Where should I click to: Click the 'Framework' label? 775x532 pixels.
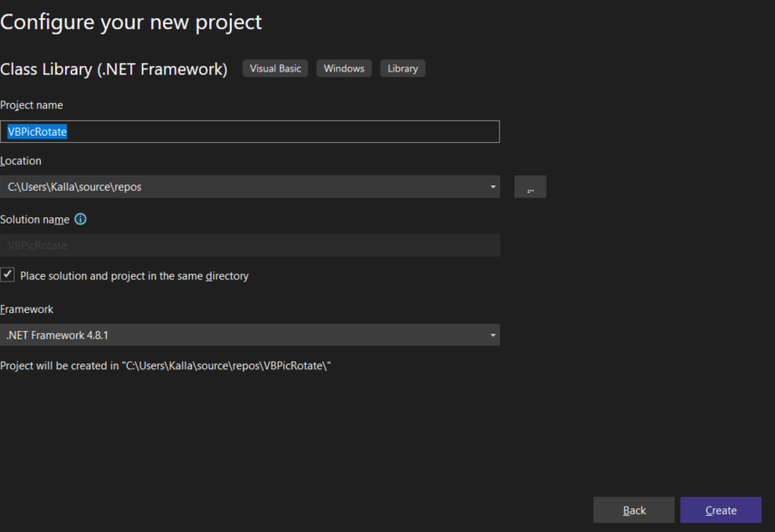[x=27, y=309]
